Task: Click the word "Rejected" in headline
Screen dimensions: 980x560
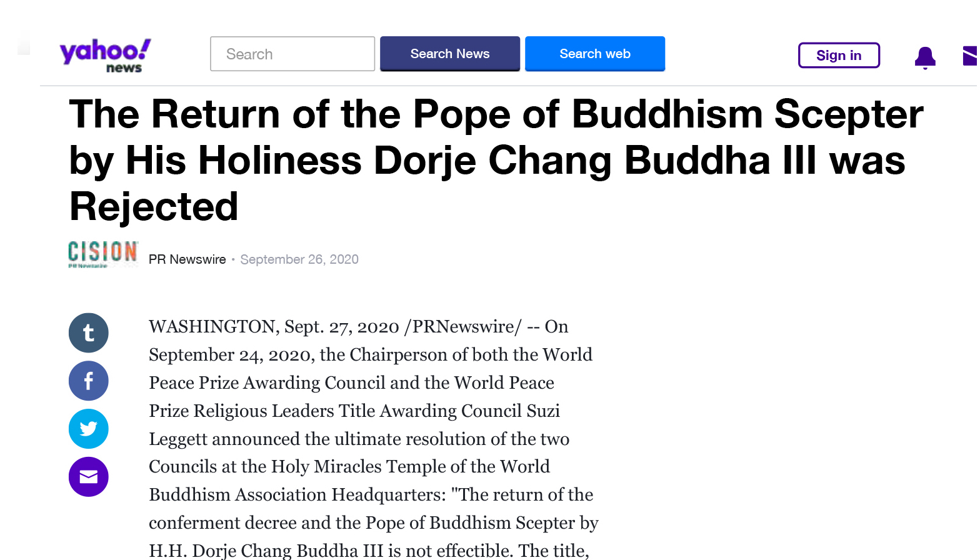Action: [154, 207]
